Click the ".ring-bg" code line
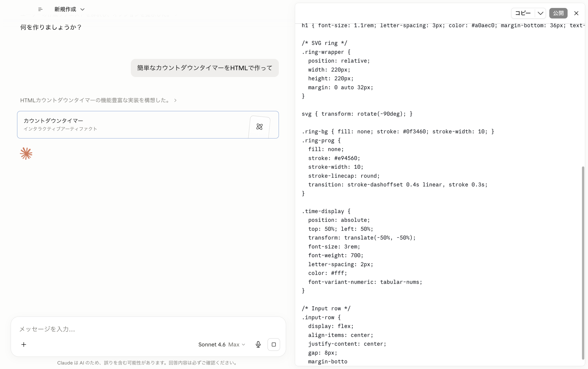This screenshot has height=369, width=588. tap(398, 132)
